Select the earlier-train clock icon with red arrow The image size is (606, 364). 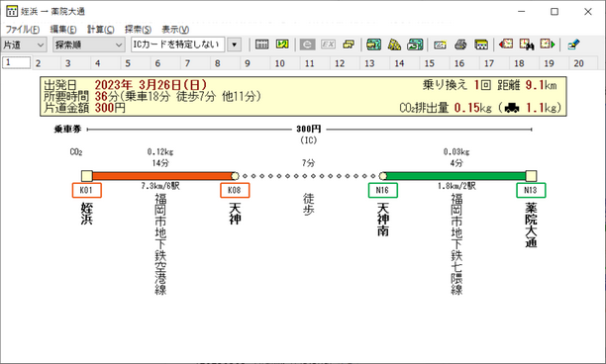pos(506,45)
